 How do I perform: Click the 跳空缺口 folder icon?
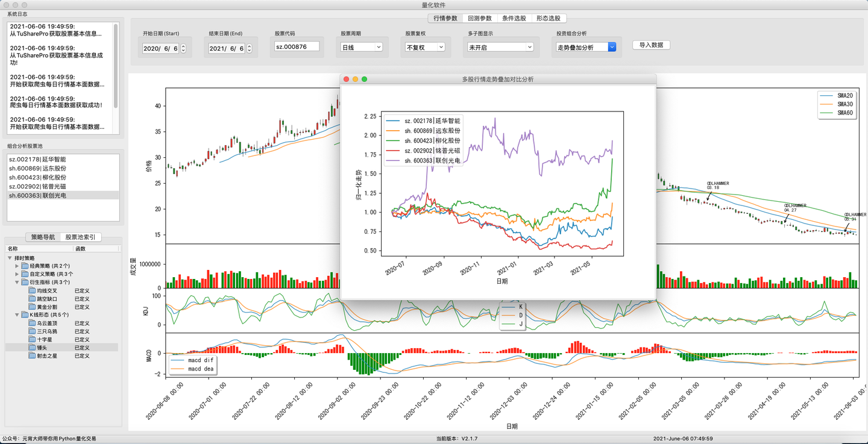click(x=32, y=298)
